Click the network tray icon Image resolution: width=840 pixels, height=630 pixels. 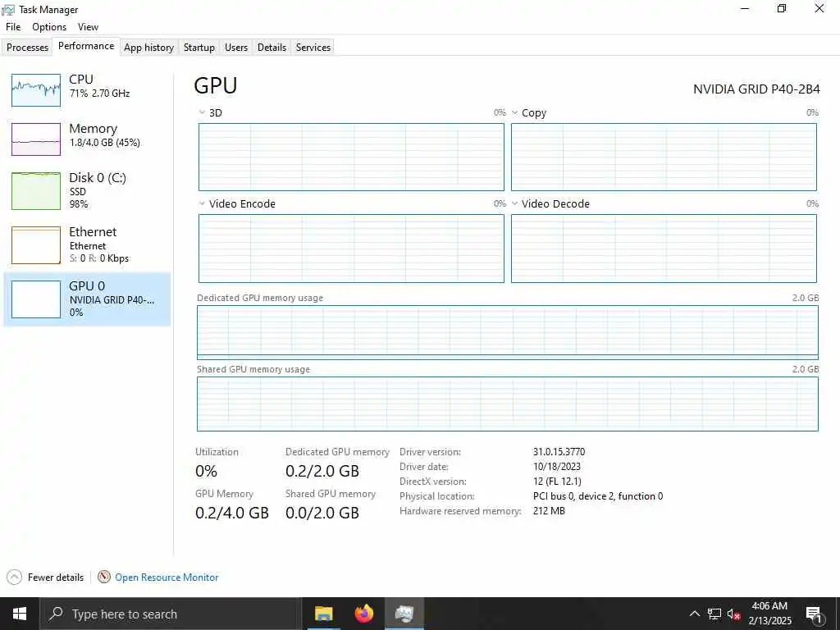[x=714, y=614]
